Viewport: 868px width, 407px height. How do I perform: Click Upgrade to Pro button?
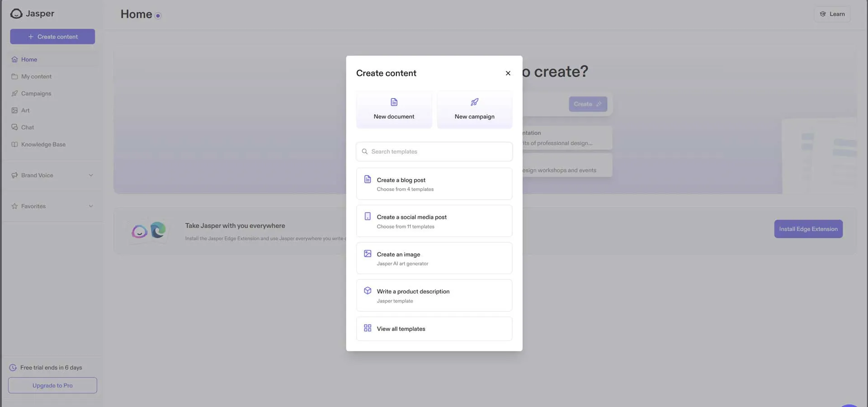(x=52, y=385)
